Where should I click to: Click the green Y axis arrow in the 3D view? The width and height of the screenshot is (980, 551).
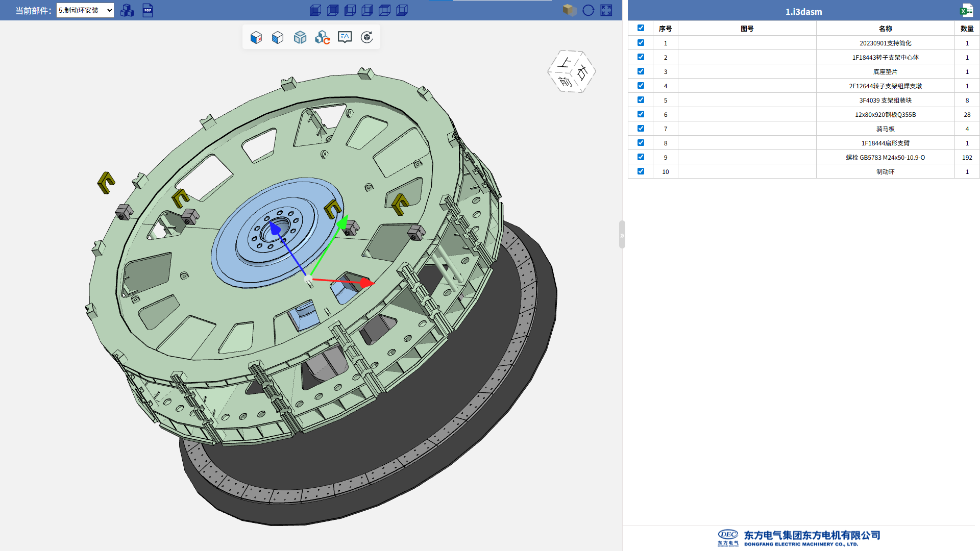click(342, 222)
